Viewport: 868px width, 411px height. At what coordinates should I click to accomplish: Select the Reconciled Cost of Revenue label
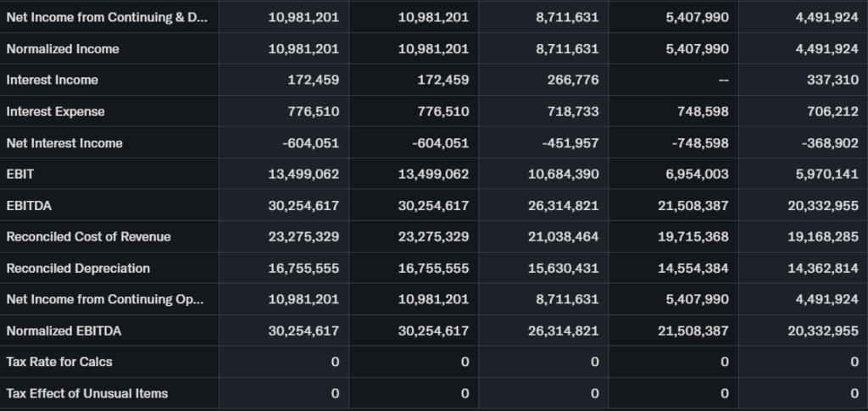pyautogui.click(x=88, y=237)
